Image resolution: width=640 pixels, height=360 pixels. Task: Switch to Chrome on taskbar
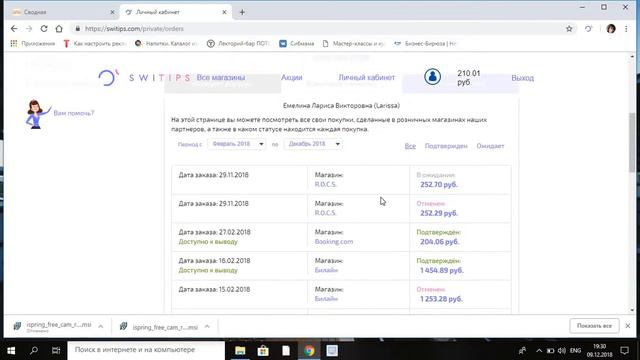click(x=309, y=350)
